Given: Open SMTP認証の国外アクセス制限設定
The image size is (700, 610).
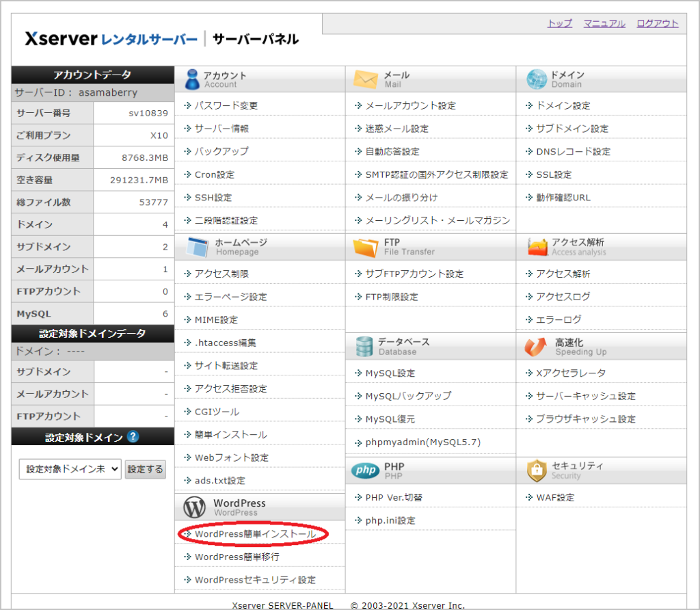Looking at the screenshot, I should tap(437, 174).
